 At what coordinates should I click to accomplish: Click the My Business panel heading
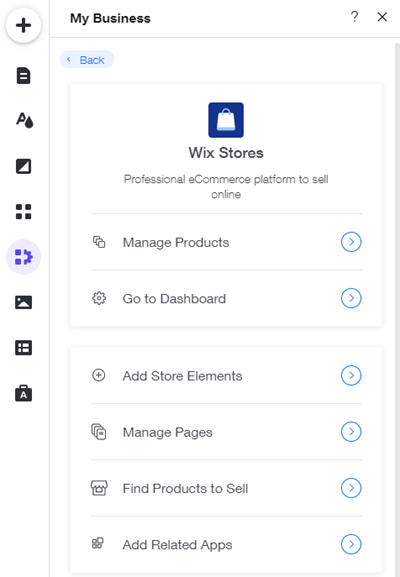(110, 18)
